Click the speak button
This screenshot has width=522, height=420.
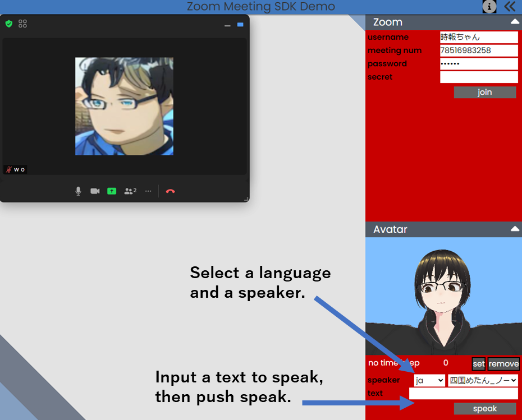pos(485,408)
